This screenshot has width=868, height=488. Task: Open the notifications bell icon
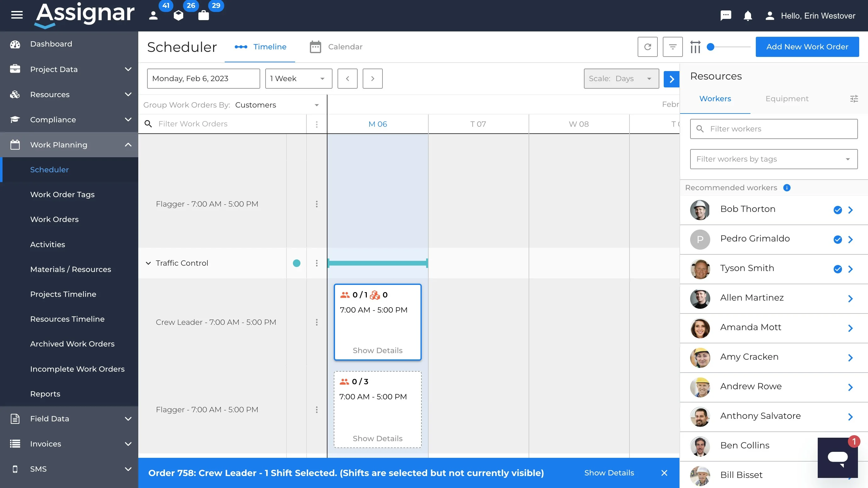click(748, 16)
